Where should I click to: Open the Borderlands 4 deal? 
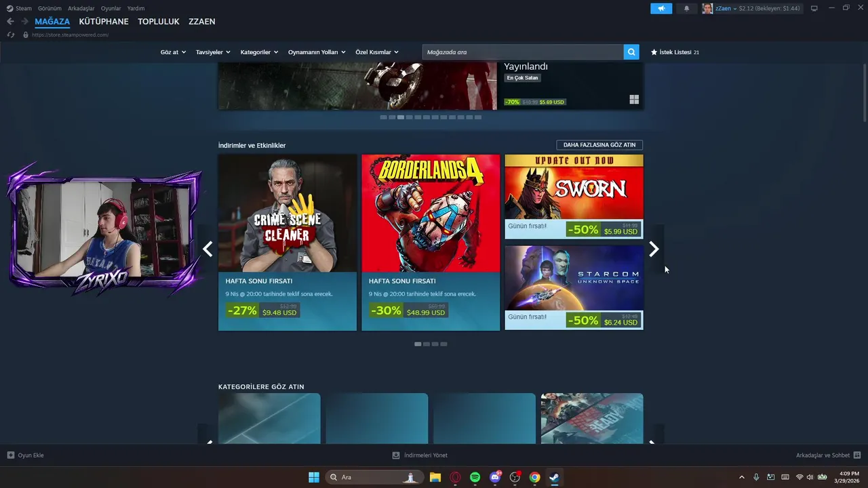click(431, 242)
